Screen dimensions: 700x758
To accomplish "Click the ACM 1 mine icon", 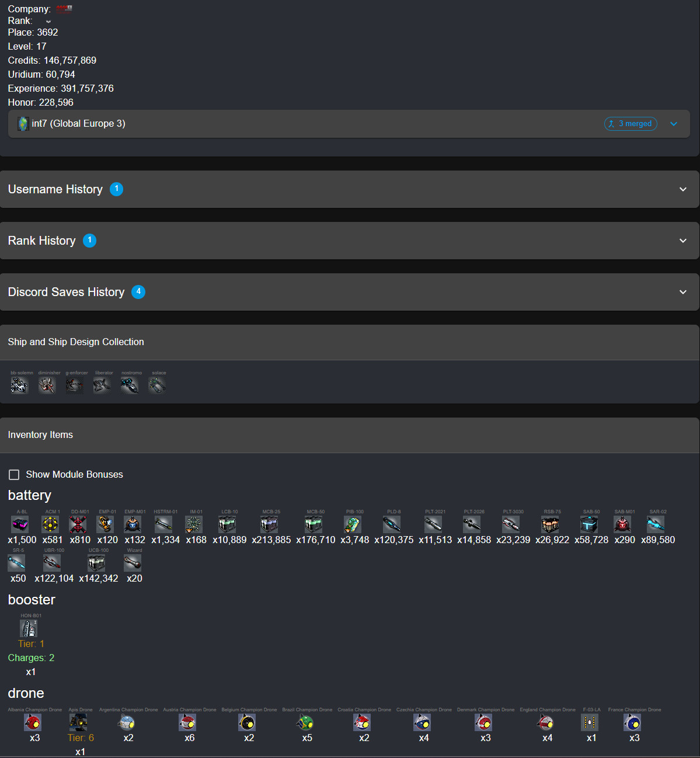I will point(51,524).
